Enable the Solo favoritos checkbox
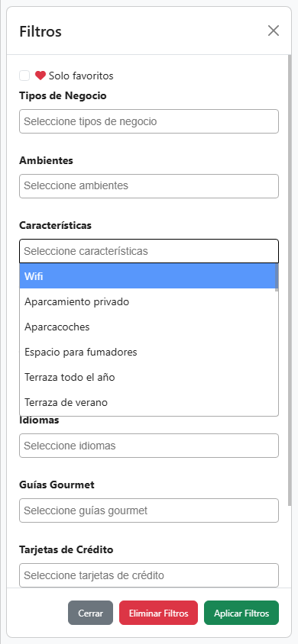Viewport: 298px width, 644px height. (x=24, y=76)
